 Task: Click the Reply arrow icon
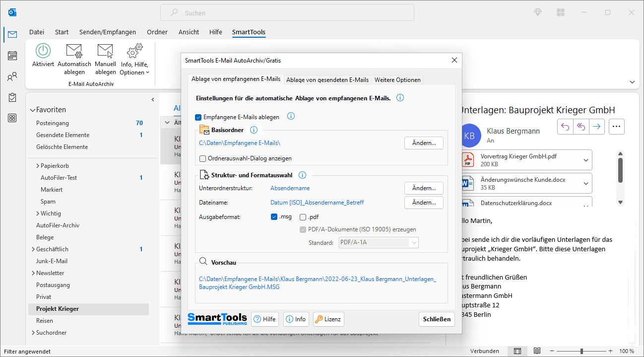565,127
